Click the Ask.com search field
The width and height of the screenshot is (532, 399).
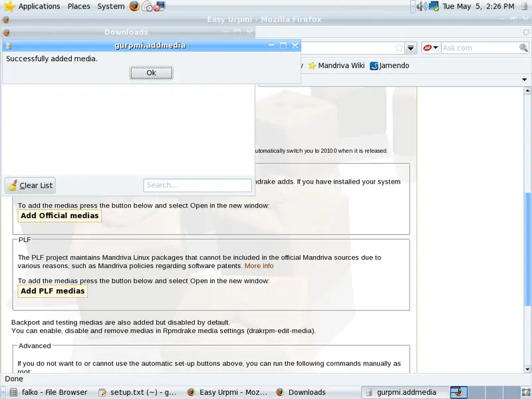click(480, 48)
